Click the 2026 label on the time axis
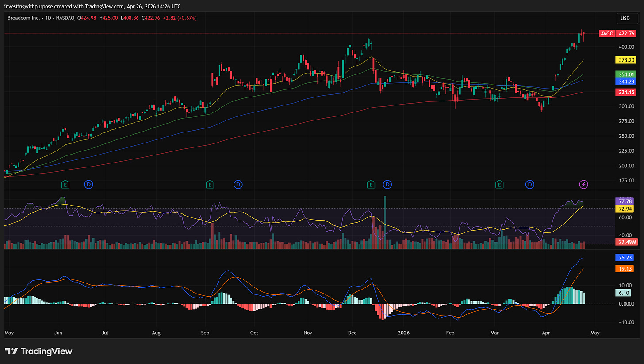The height and width of the screenshot is (364, 644). pos(405,332)
